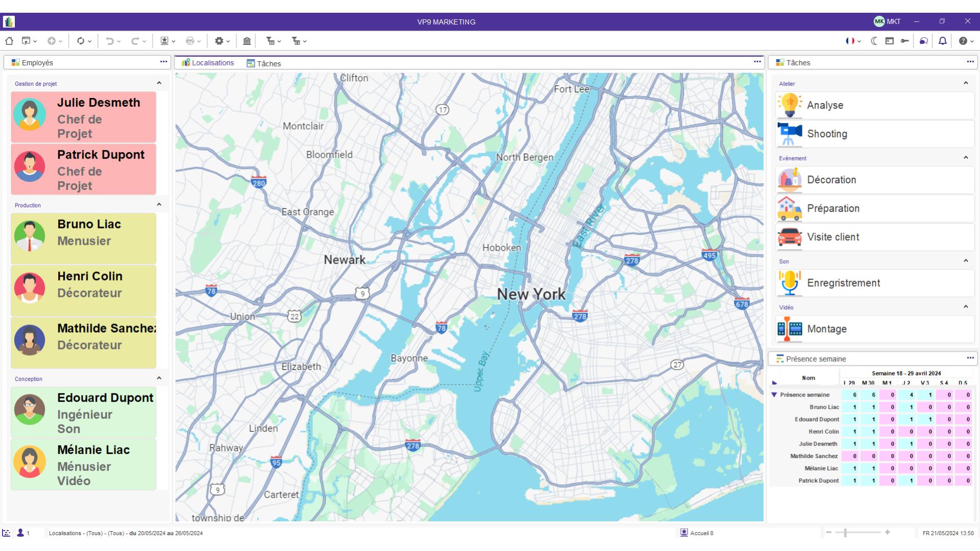Click the Home icon in toolbar

[9, 41]
